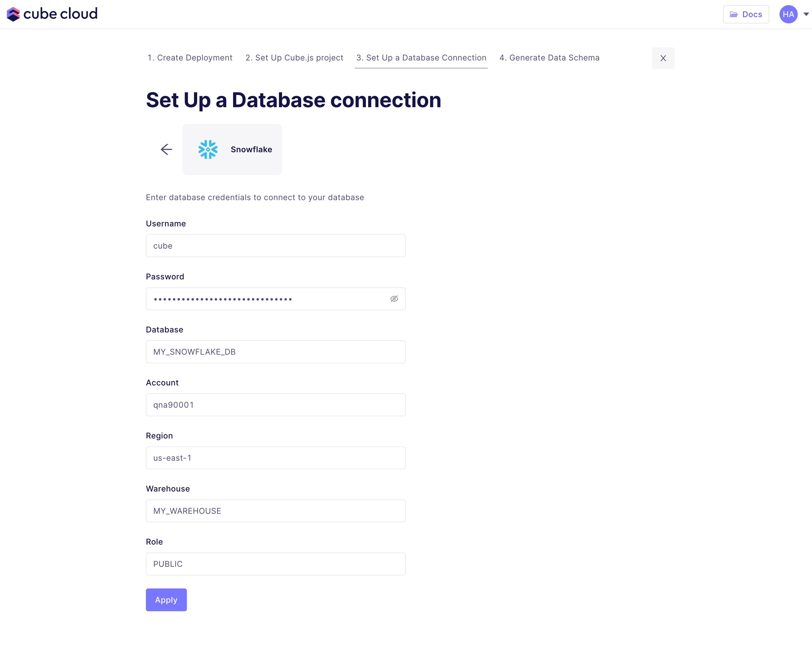Select the Snowflake database card
Image resolution: width=812 pixels, height=662 pixels.
[x=232, y=149]
